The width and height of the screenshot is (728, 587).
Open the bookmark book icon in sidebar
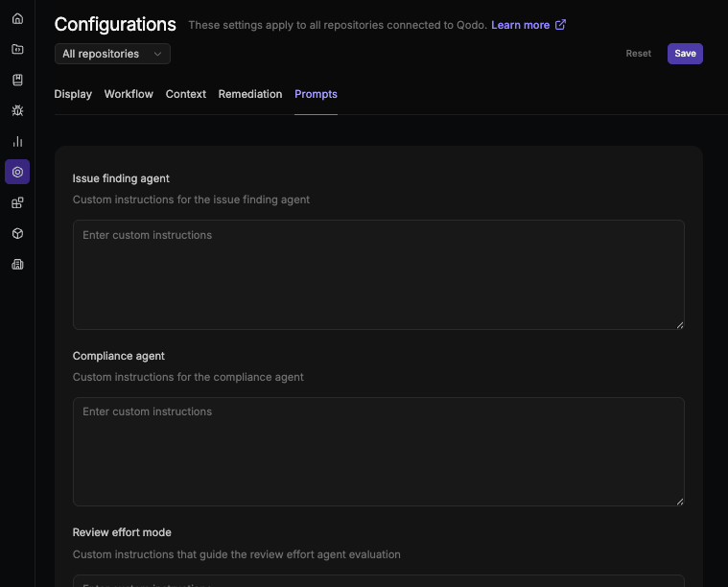17,80
